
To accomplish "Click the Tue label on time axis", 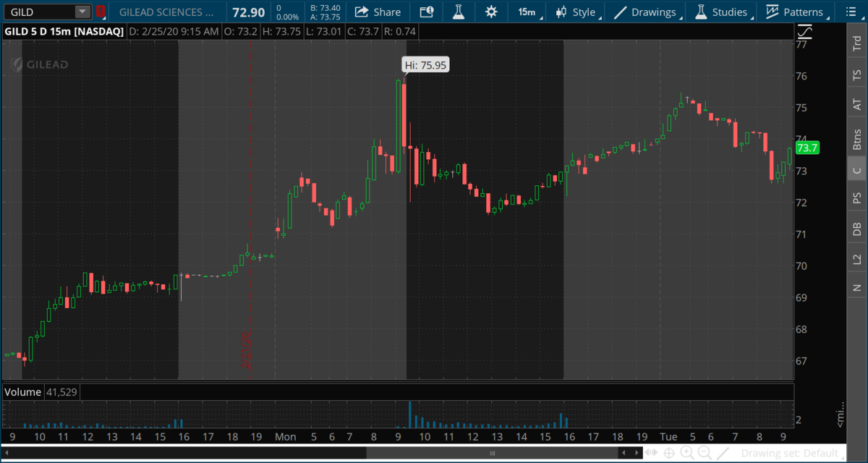I will pyautogui.click(x=668, y=437).
